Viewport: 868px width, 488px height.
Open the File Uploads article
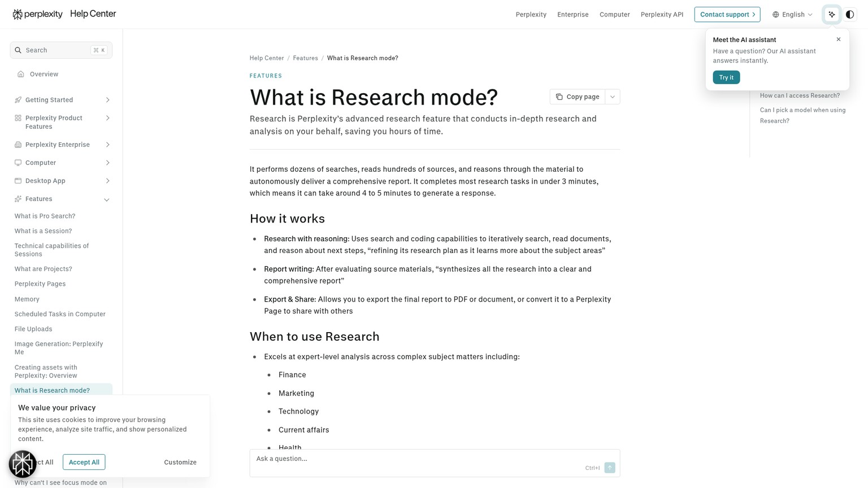point(33,329)
